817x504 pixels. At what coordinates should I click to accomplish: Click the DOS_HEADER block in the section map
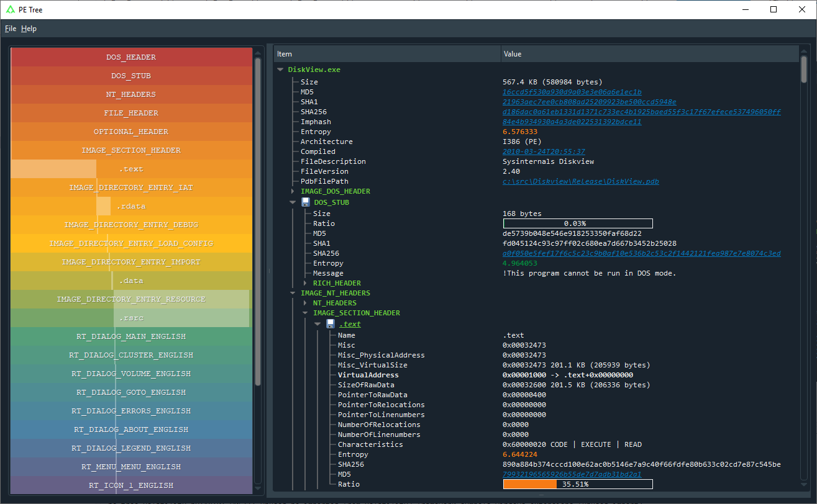[130, 56]
